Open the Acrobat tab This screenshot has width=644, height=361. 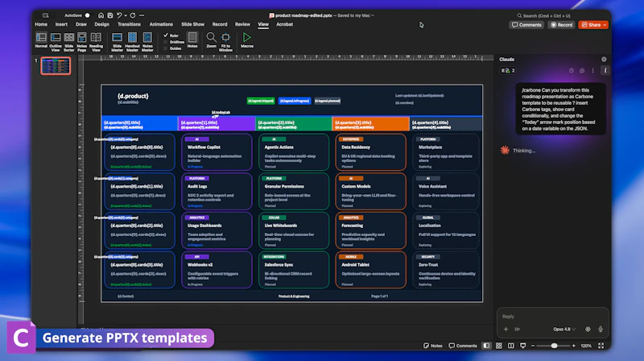coord(285,24)
